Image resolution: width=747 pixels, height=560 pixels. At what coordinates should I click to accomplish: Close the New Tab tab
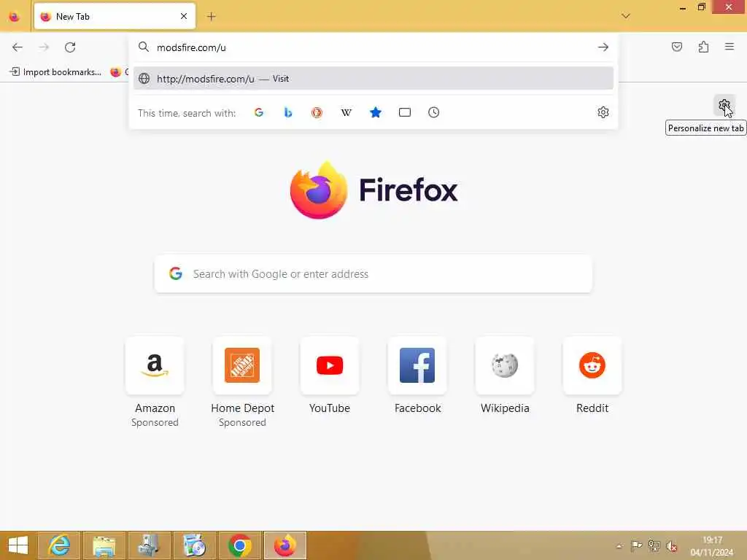point(184,16)
